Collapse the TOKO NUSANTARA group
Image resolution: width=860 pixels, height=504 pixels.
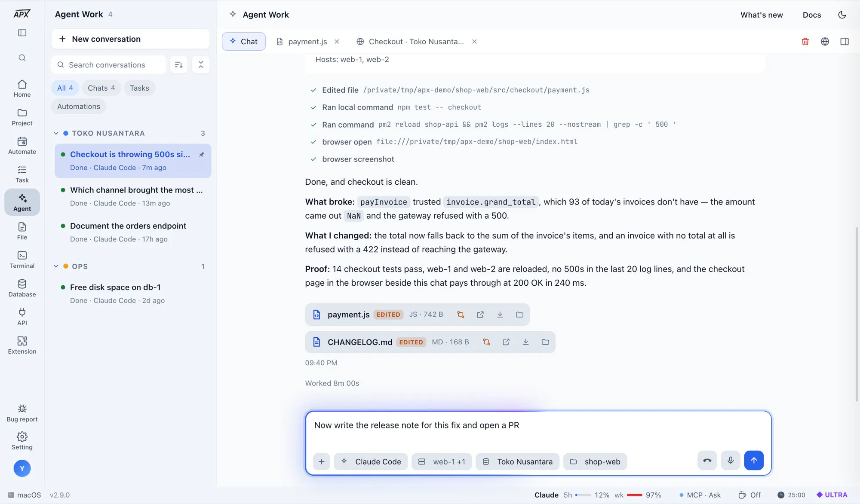(56, 133)
